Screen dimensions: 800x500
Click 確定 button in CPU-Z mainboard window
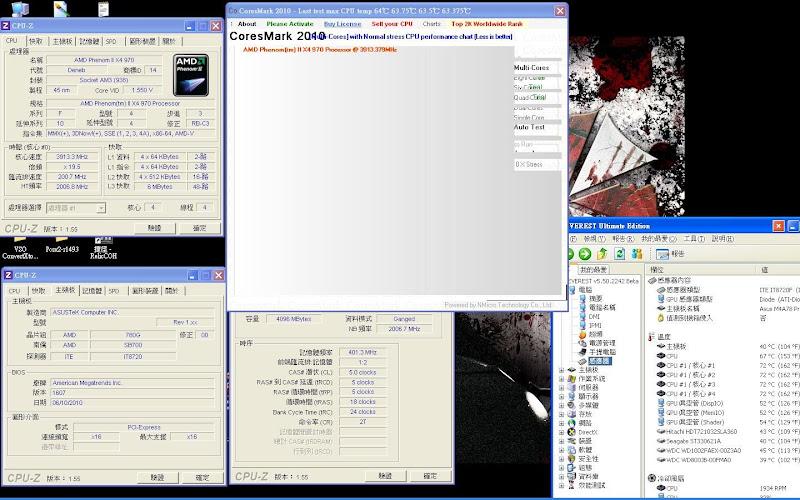(x=202, y=478)
